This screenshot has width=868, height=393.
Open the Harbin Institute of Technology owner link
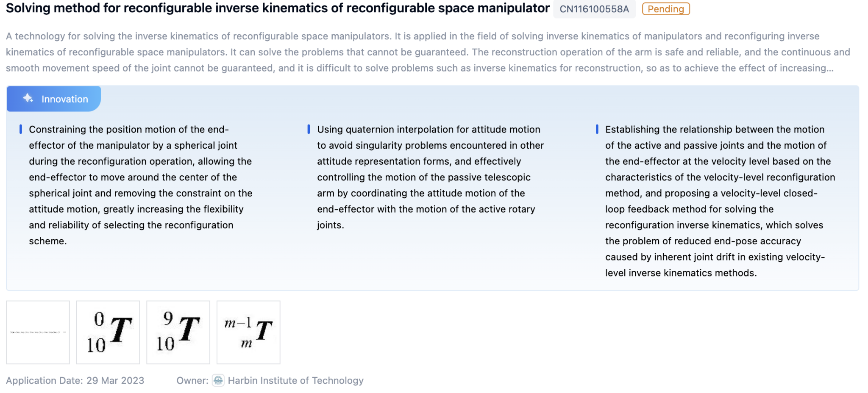tap(295, 380)
